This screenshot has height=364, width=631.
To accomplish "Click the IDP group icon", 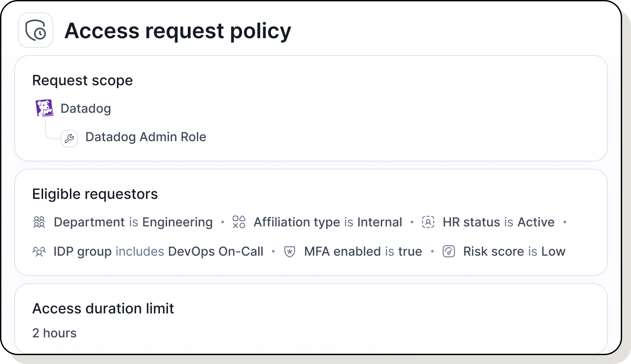I will point(39,251).
